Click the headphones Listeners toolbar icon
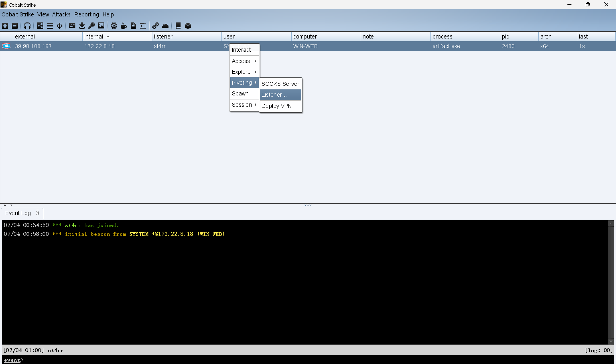 pyautogui.click(x=27, y=26)
